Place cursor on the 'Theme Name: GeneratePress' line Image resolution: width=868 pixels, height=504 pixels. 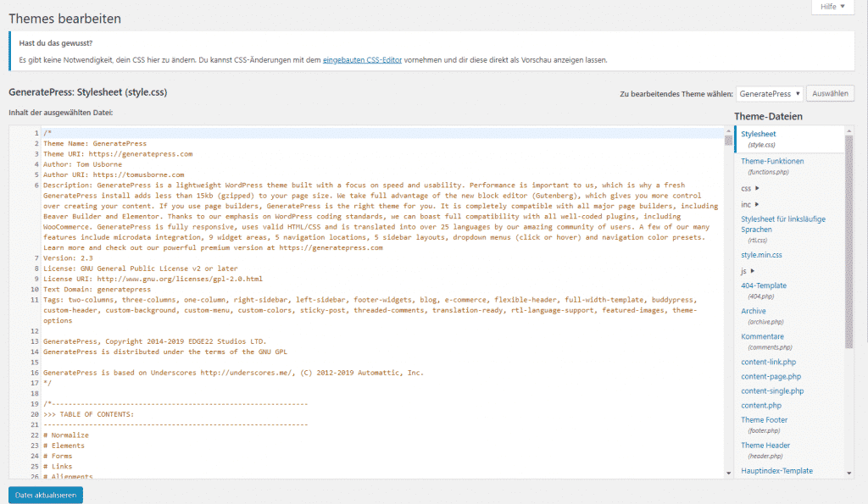95,144
